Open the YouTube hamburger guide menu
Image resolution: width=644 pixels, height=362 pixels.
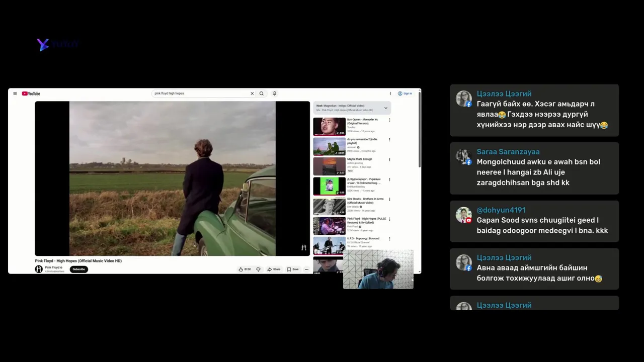click(15, 94)
